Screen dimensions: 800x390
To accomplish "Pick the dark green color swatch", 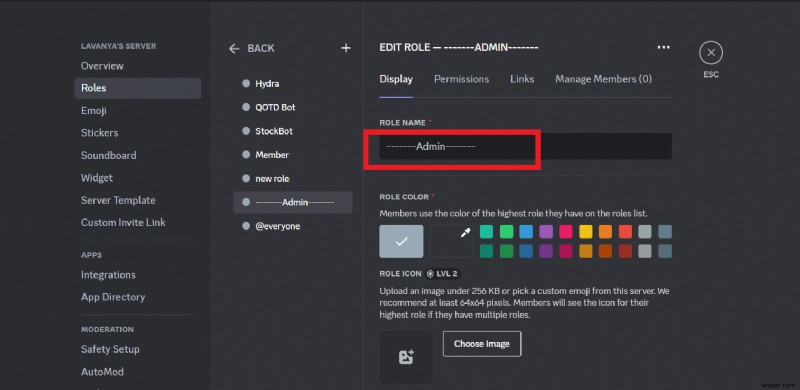I will tap(506, 251).
